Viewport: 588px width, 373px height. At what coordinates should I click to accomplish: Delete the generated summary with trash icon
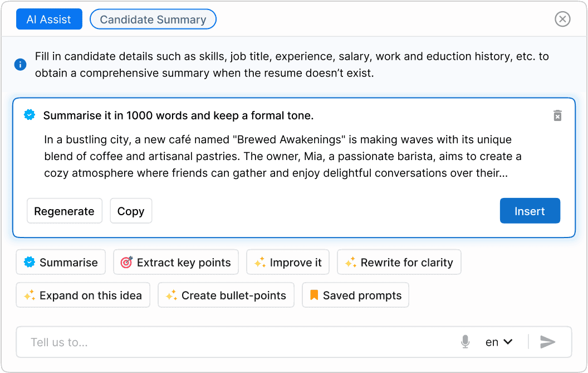[x=557, y=115]
